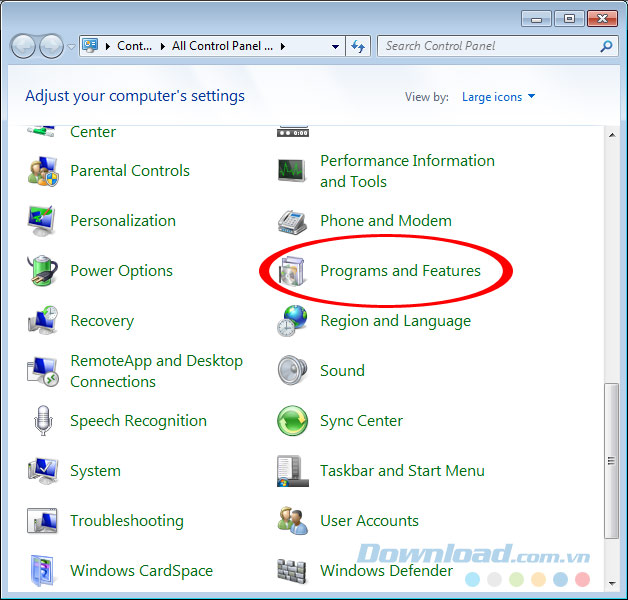Open the Taskbar and Start Menu link
The height and width of the screenshot is (600, 628).
[402, 471]
